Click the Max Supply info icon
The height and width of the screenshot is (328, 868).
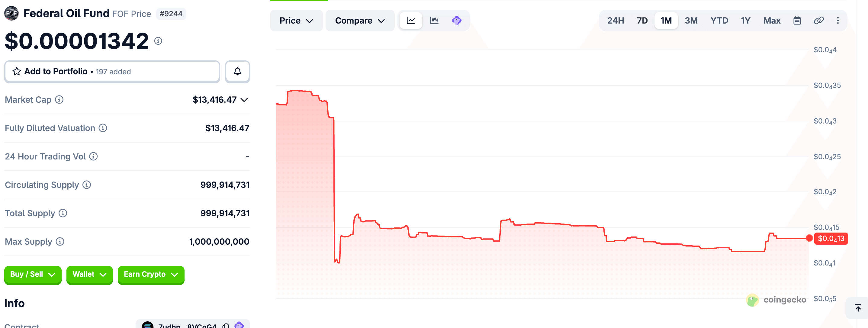[x=60, y=242]
